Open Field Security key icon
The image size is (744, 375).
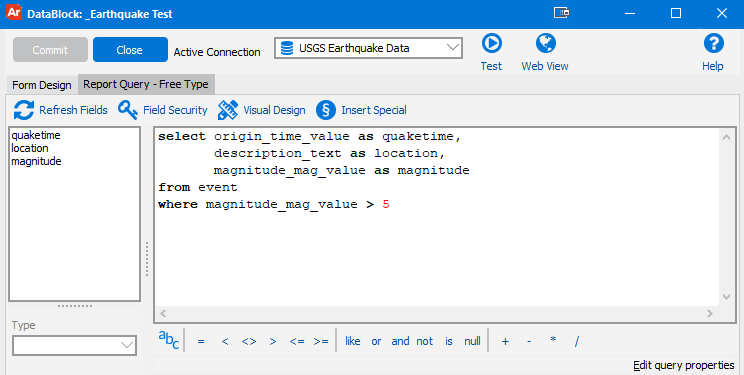click(128, 110)
